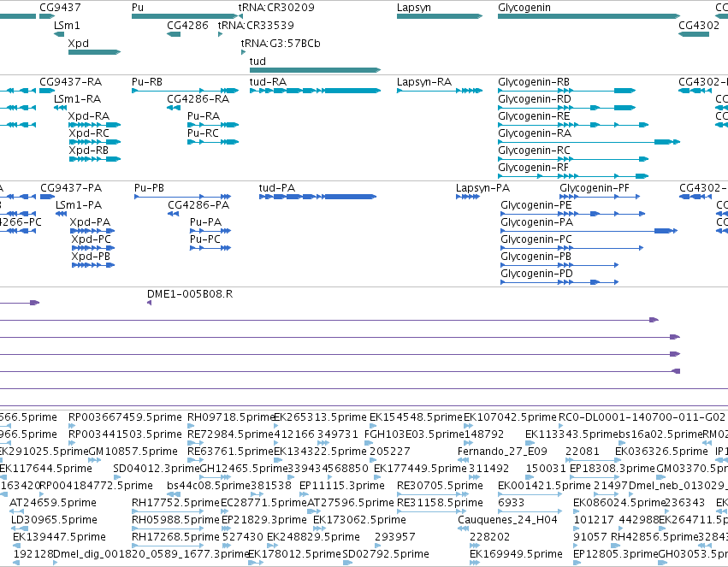Click the CG4286 gene label in the top track
This screenshot has width=728, height=567.
[x=187, y=25]
